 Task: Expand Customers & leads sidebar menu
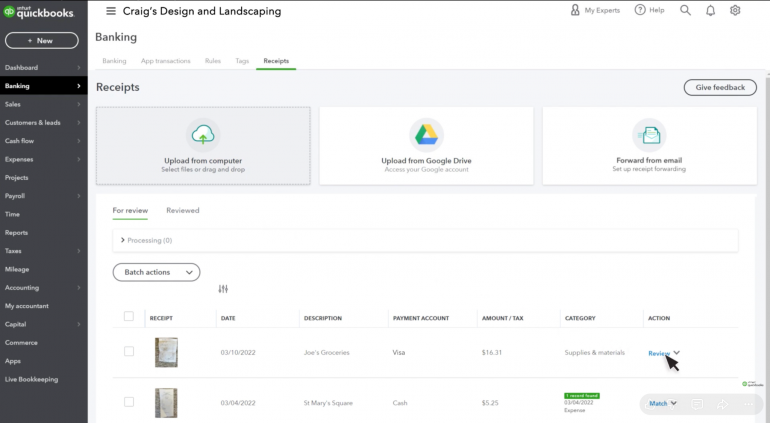pos(79,122)
